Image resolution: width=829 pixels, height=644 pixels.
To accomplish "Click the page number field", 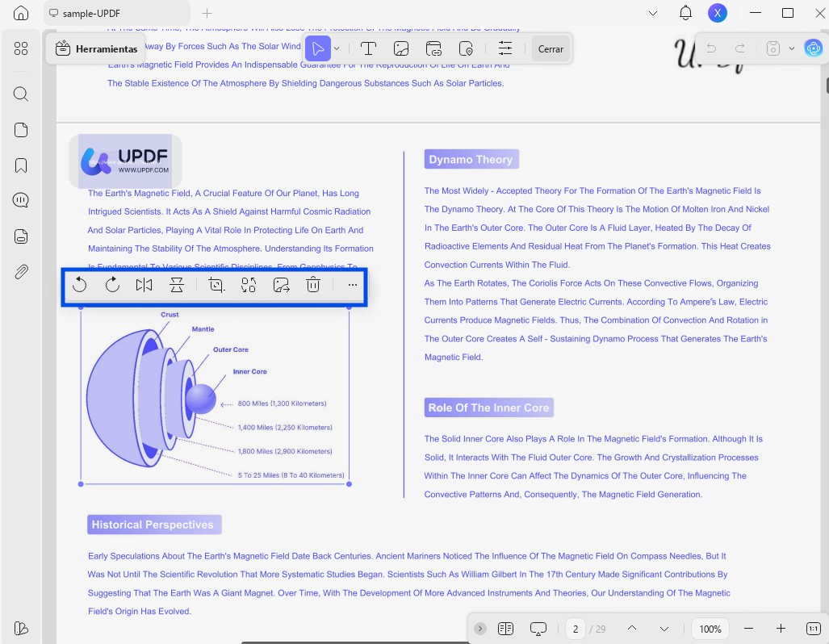I will 576,629.
